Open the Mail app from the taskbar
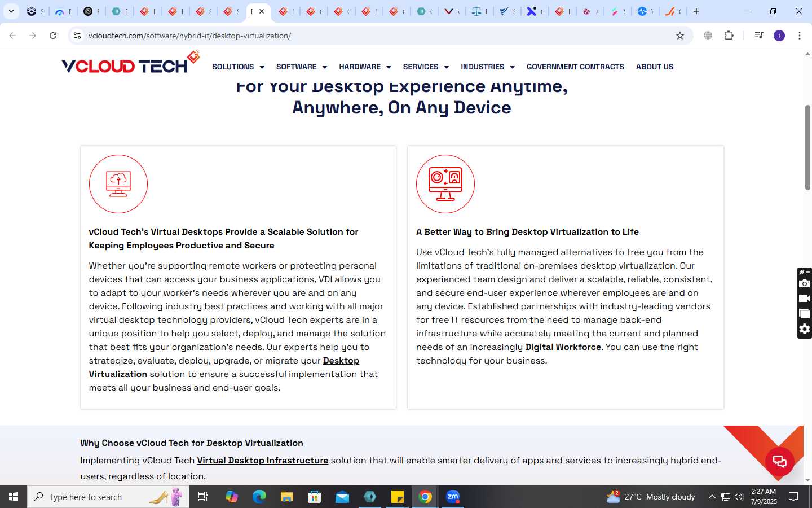Viewport: 812px width, 508px height. (x=342, y=497)
